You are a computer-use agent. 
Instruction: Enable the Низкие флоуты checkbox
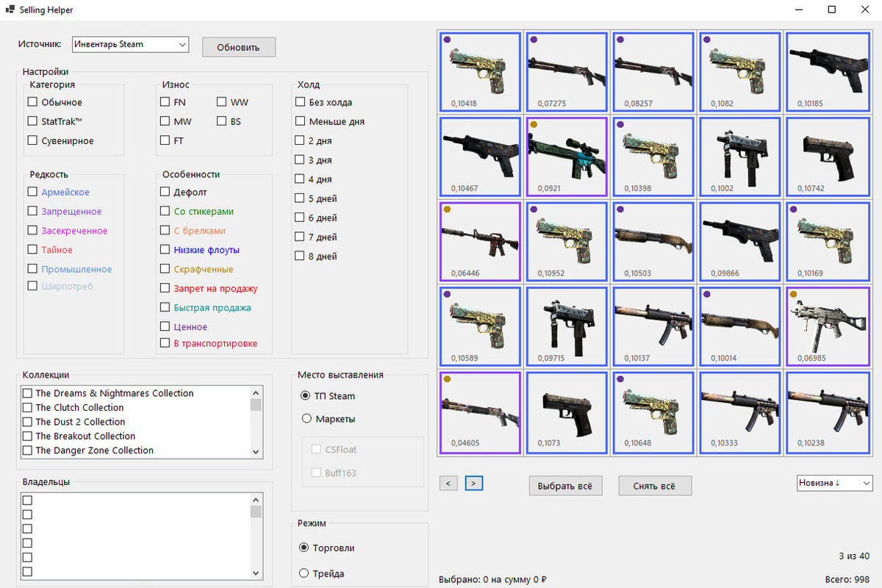click(165, 250)
